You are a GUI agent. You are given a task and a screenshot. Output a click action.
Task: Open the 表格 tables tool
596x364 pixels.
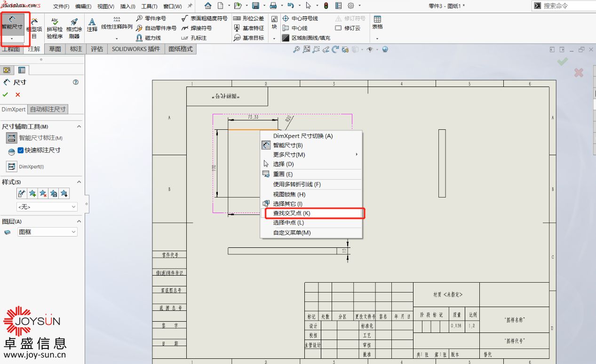coord(377,23)
